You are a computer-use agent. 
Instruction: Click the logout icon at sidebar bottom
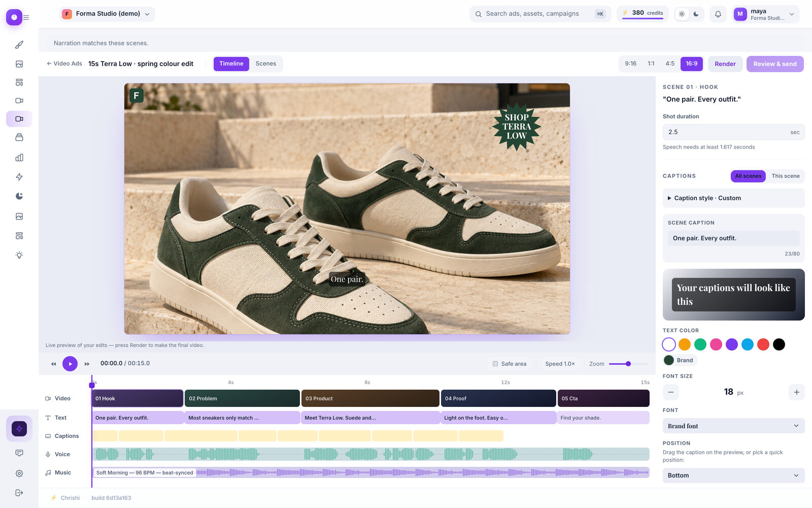click(19, 493)
